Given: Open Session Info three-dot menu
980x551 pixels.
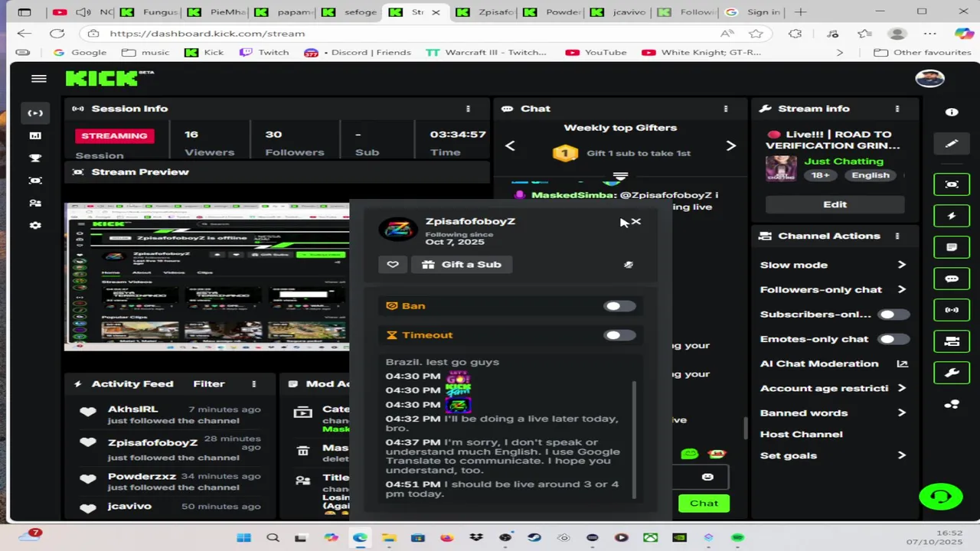Looking at the screenshot, I should pos(468,109).
